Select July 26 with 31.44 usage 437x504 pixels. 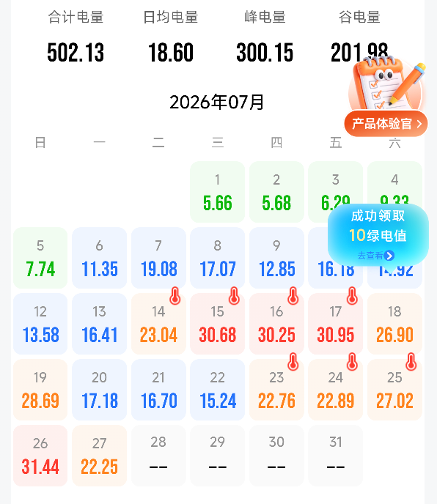[x=40, y=456]
